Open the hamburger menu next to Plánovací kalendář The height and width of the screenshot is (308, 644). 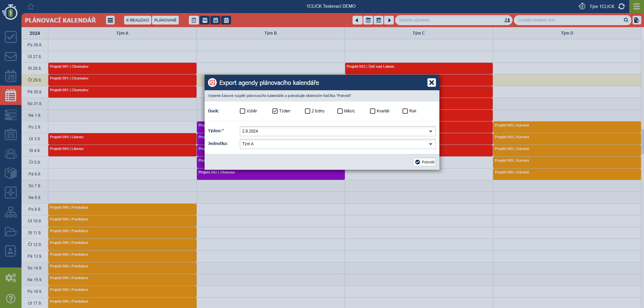(110, 20)
